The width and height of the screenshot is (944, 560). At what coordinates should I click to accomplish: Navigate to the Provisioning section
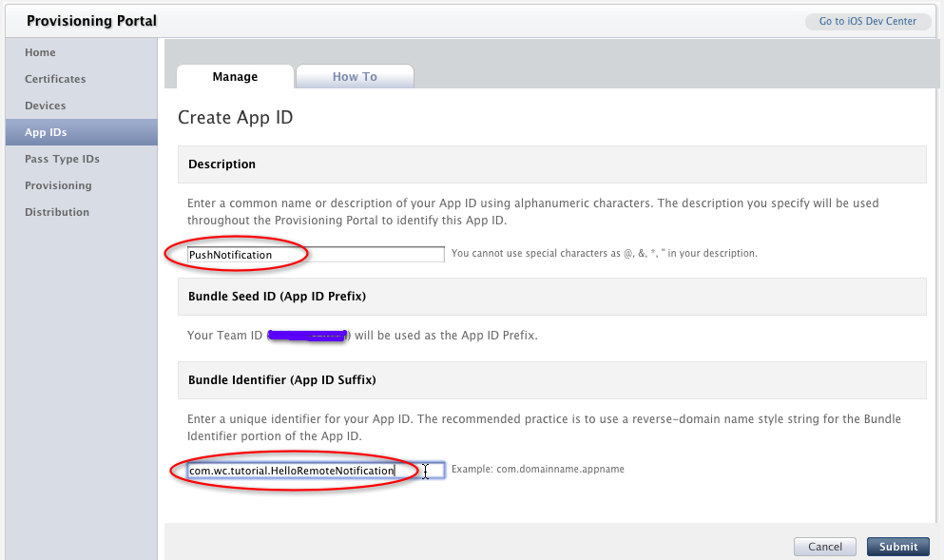click(58, 185)
